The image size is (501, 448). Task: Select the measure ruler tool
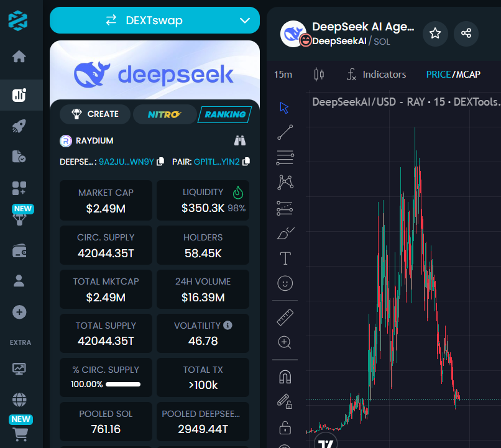(285, 317)
